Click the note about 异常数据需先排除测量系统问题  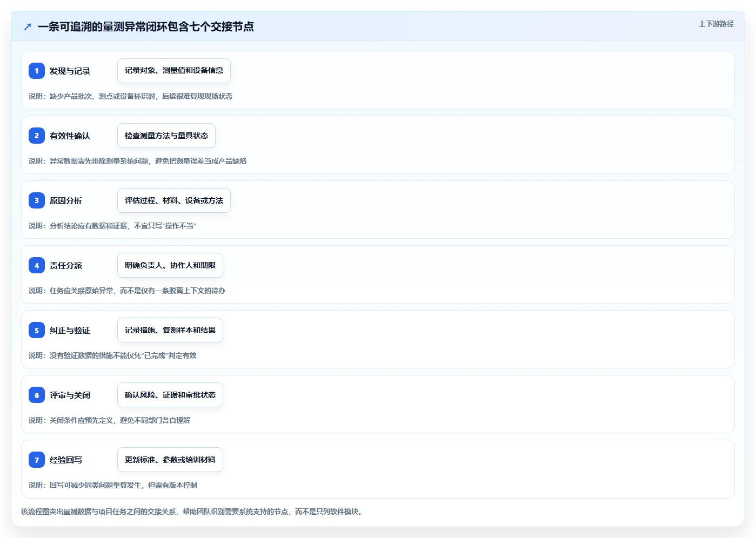tap(137, 161)
